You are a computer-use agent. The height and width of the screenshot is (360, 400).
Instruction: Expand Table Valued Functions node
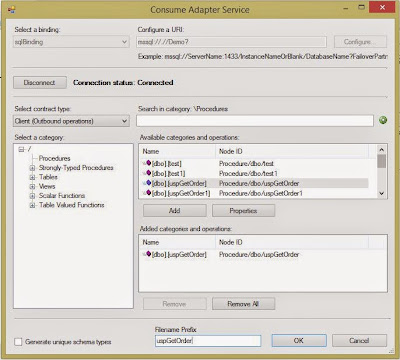pyautogui.click(x=32, y=205)
